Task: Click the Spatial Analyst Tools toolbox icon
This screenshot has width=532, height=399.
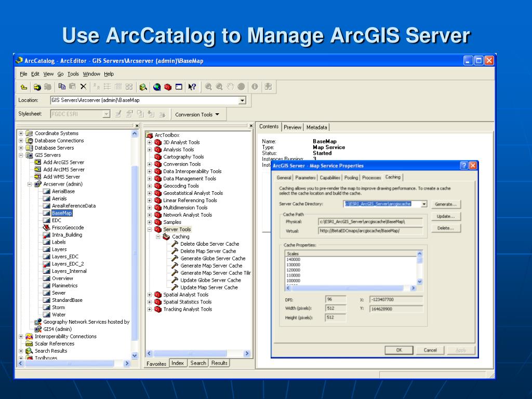Action: point(158,295)
